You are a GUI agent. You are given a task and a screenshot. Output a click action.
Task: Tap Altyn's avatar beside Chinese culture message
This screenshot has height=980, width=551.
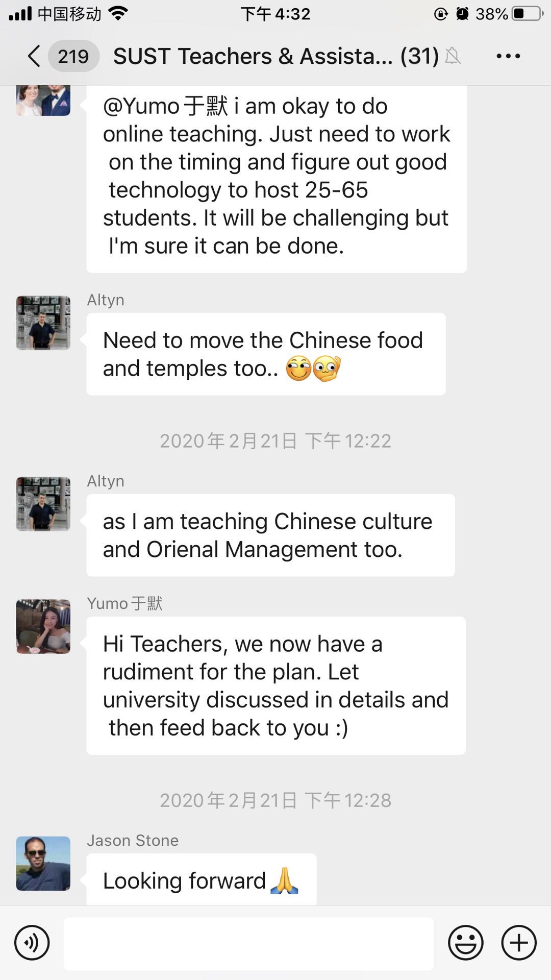[43, 504]
